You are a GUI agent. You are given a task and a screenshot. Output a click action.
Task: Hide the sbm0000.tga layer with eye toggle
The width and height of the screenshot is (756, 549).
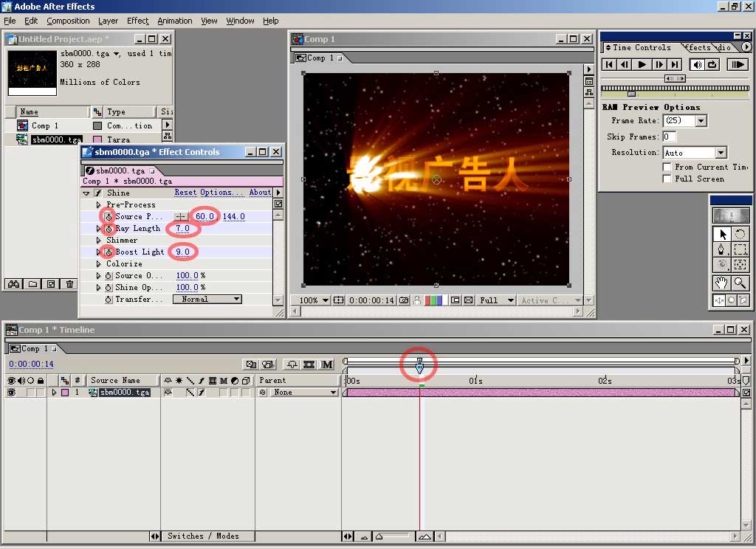click(x=11, y=393)
